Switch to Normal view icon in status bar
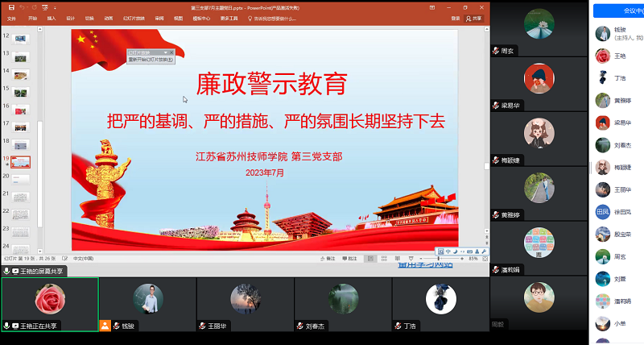This screenshot has height=345, width=644. [x=371, y=259]
